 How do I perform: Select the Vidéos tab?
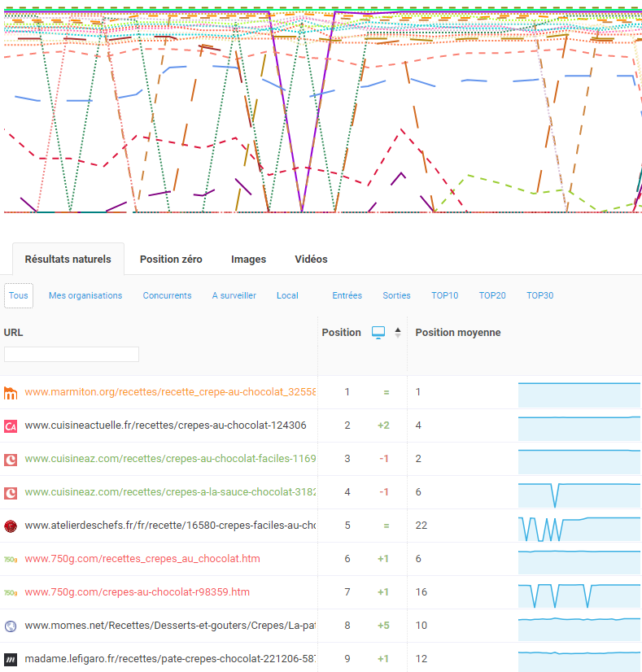pyautogui.click(x=311, y=260)
